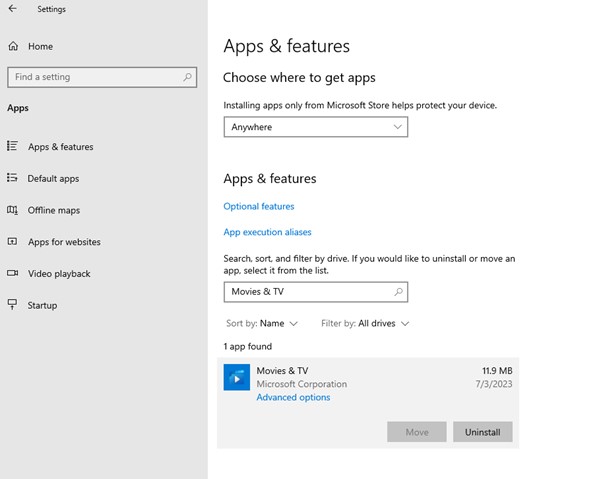601x479 pixels.
Task: Click the Video playback sidebar icon
Action: click(13, 273)
